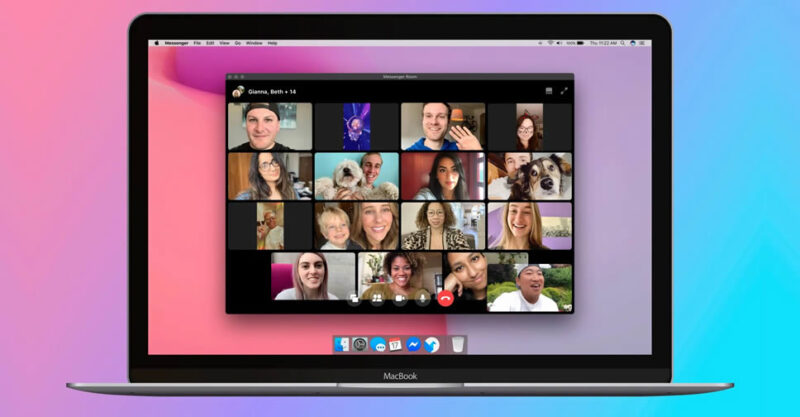Open the File menu

pos(197,43)
